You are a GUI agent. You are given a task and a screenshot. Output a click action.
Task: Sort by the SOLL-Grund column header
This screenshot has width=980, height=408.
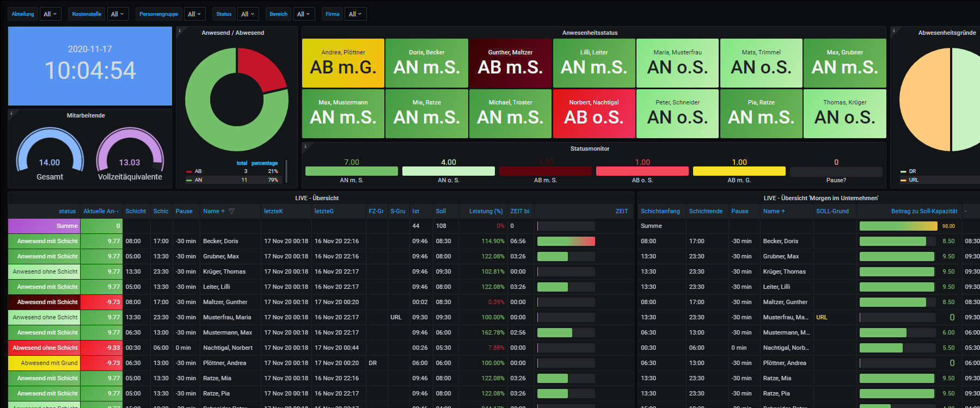click(832, 211)
